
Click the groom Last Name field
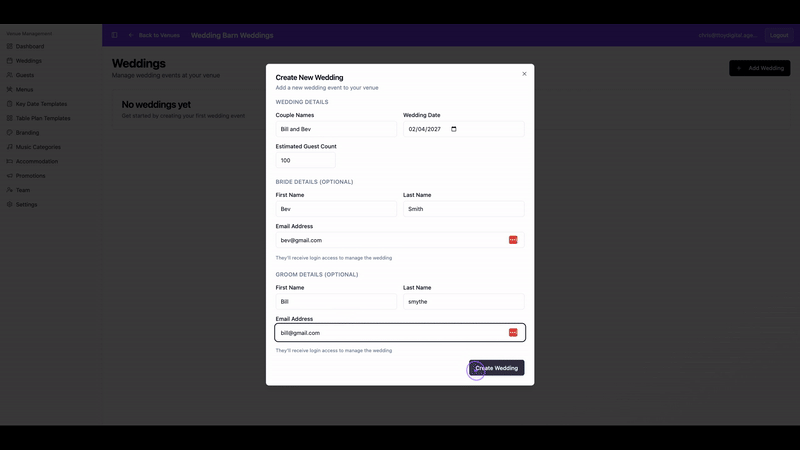pyautogui.click(x=463, y=302)
